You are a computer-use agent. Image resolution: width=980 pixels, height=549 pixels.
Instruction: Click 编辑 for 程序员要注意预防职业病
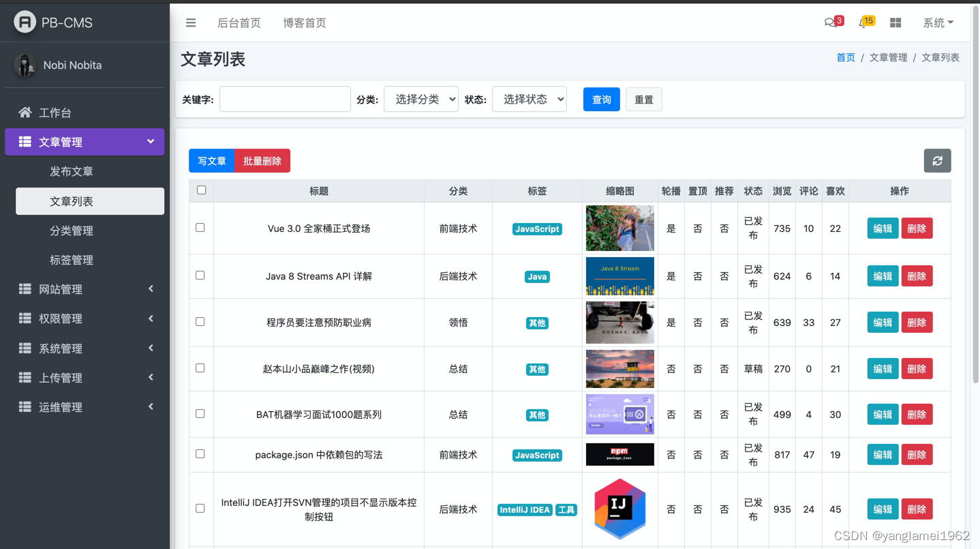883,323
